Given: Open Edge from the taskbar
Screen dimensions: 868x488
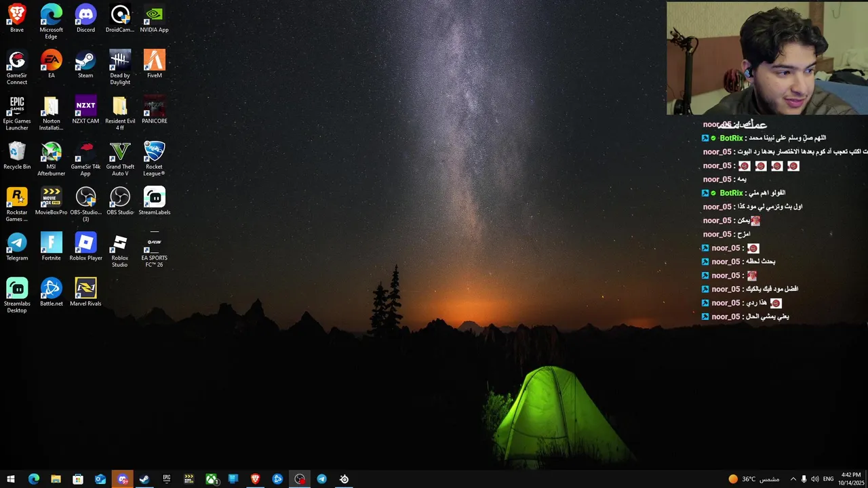Looking at the screenshot, I should [33, 479].
